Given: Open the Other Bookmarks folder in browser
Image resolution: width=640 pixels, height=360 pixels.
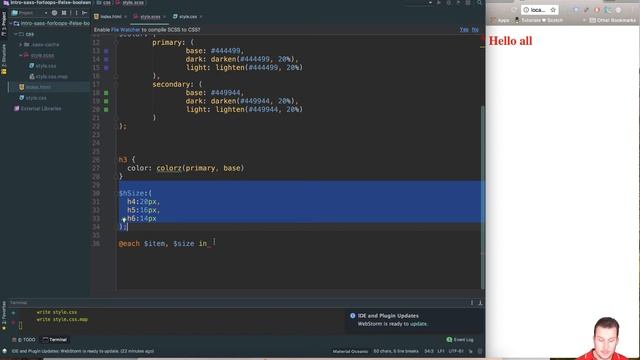Looking at the screenshot, I should pyautogui.click(x=613, y=20).
